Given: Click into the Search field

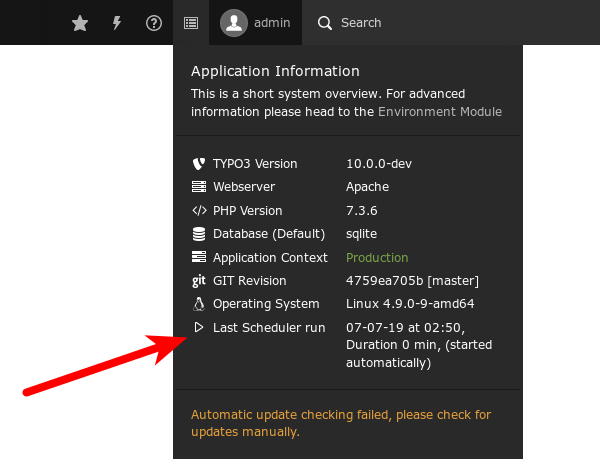Looking at the screenshot, I should [362, 23].
